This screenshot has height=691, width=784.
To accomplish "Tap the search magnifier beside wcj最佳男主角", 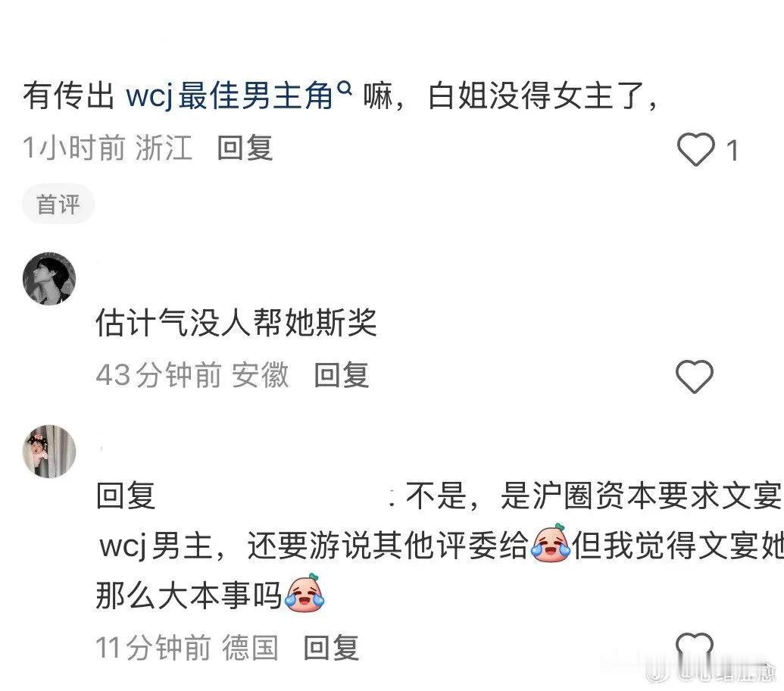I will pyautogui.click(x=345, y=88).
